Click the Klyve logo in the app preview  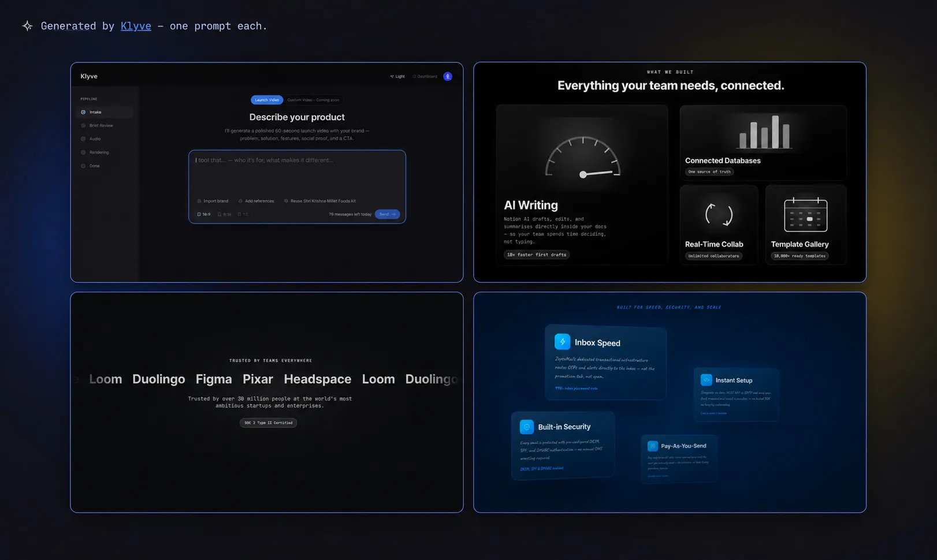[89, 76]
